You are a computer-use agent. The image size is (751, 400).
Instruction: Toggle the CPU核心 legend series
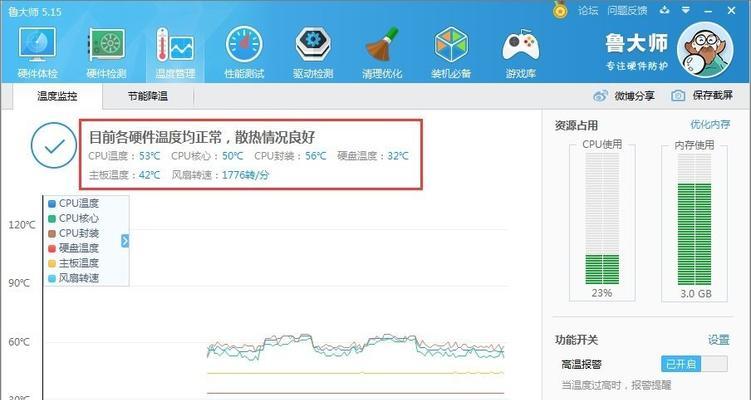(x=73, y=218)
